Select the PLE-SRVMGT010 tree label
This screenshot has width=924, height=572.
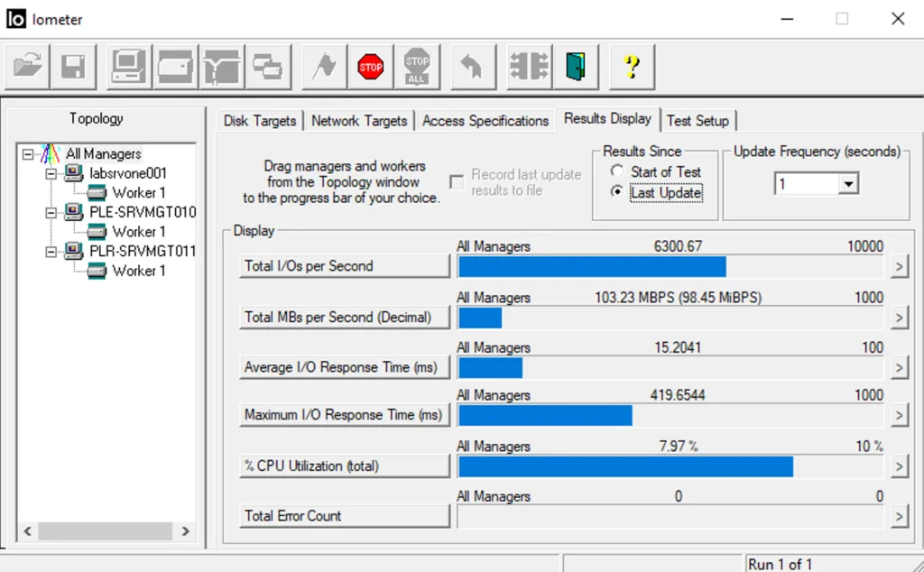pos(143,212)
